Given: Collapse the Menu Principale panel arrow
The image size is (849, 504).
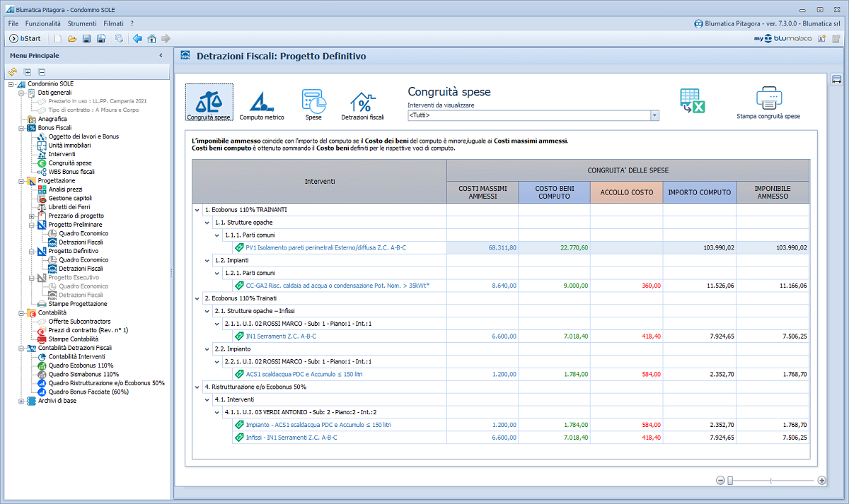Looking at the screenshot, I should pyautogui.click(x=161, y=55).
